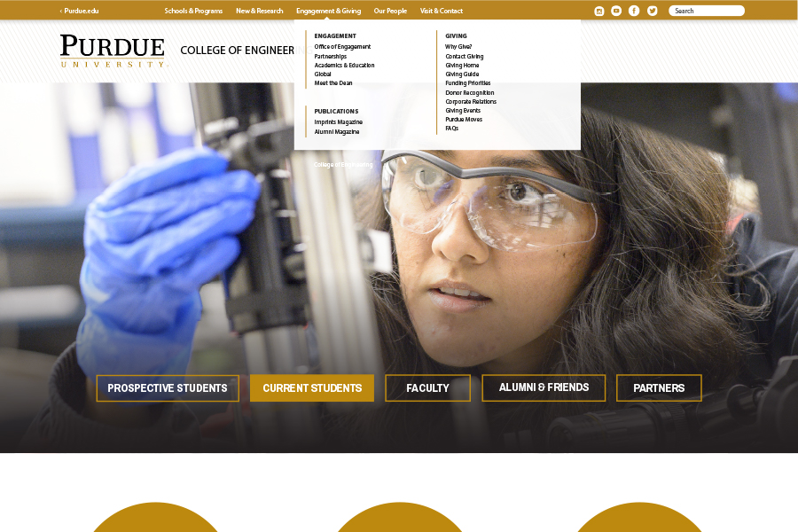Open the Twitter icon link
This screenshot has width=798, height=532.
tap(653, 11)
